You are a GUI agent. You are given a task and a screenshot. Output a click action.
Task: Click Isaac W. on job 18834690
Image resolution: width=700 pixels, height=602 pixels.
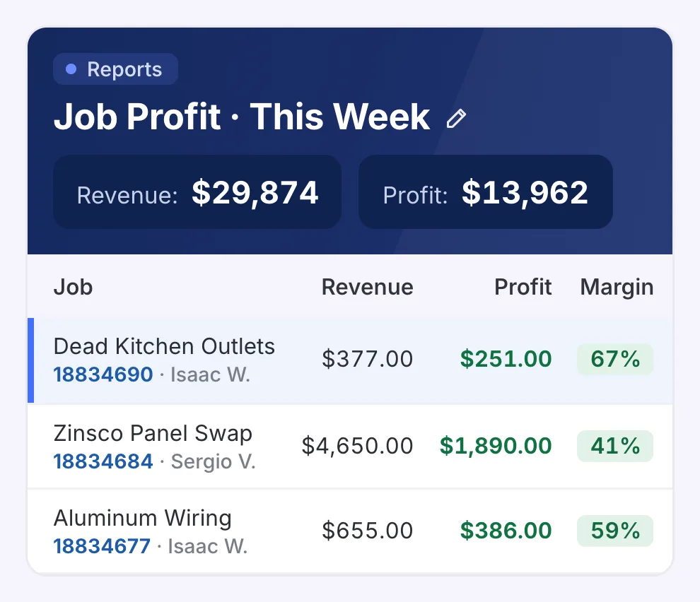210,374
